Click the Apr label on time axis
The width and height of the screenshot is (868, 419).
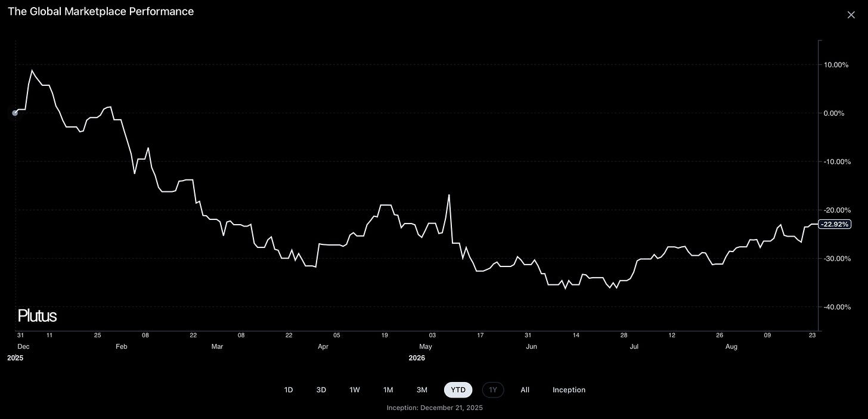(x=323, y=346)
